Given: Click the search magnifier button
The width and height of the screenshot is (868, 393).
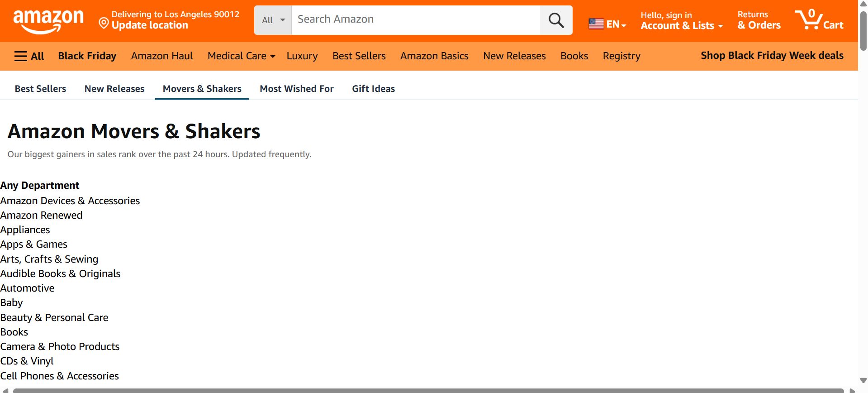Looking at the screenshot, I should (556, 20).
